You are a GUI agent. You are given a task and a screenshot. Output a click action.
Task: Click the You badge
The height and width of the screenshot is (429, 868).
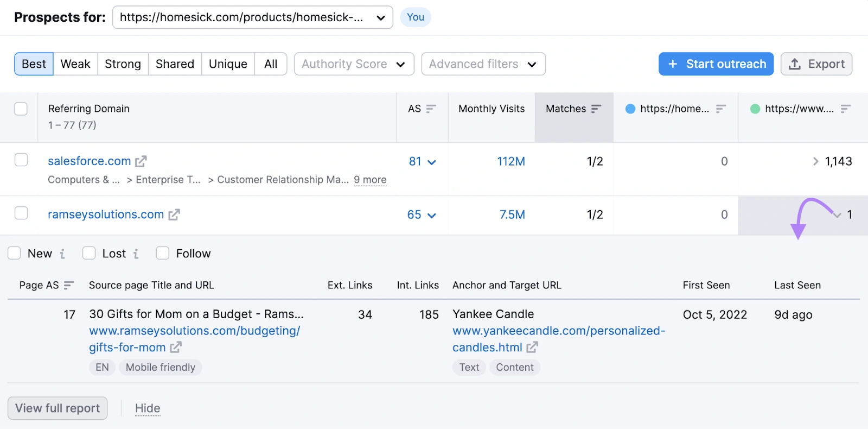(416, 17)
